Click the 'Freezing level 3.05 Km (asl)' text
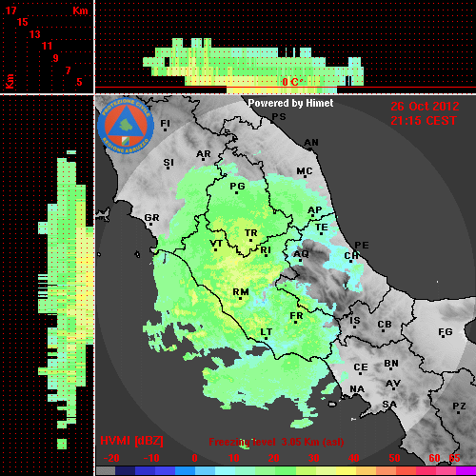476x476 pixels. (276, 442)
